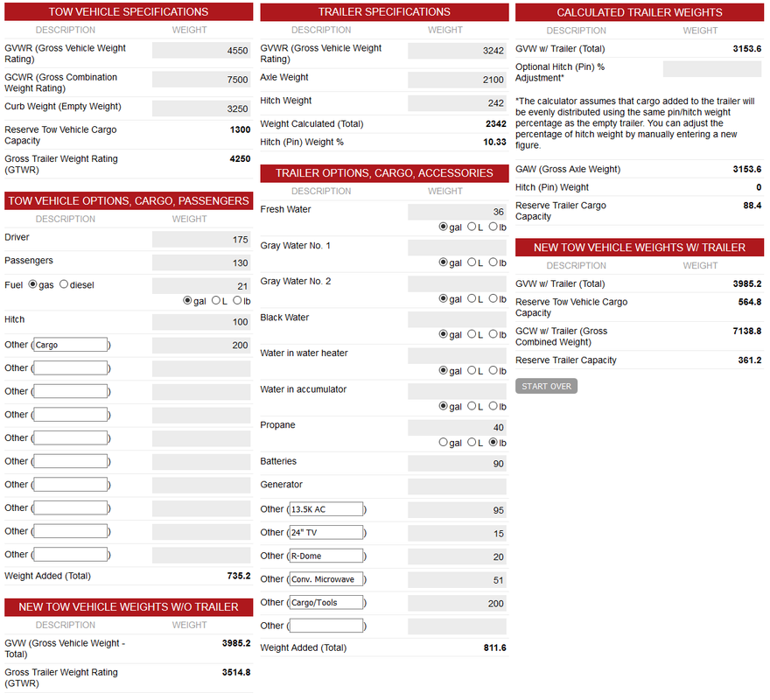Click Gross Trailer Weight Rating value 4250
The image size is (770, 700).
click(240, 159)
